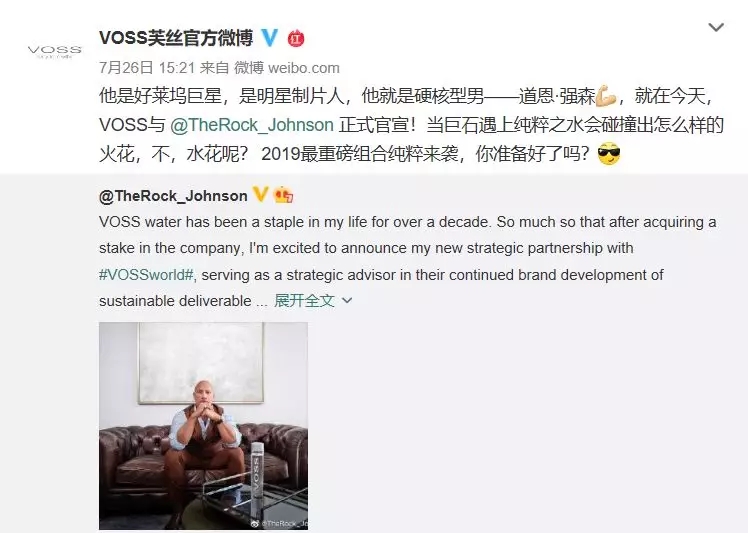748x533 pixels.
Task: Click the flexed biceps emoji
Action: (606, 96)
